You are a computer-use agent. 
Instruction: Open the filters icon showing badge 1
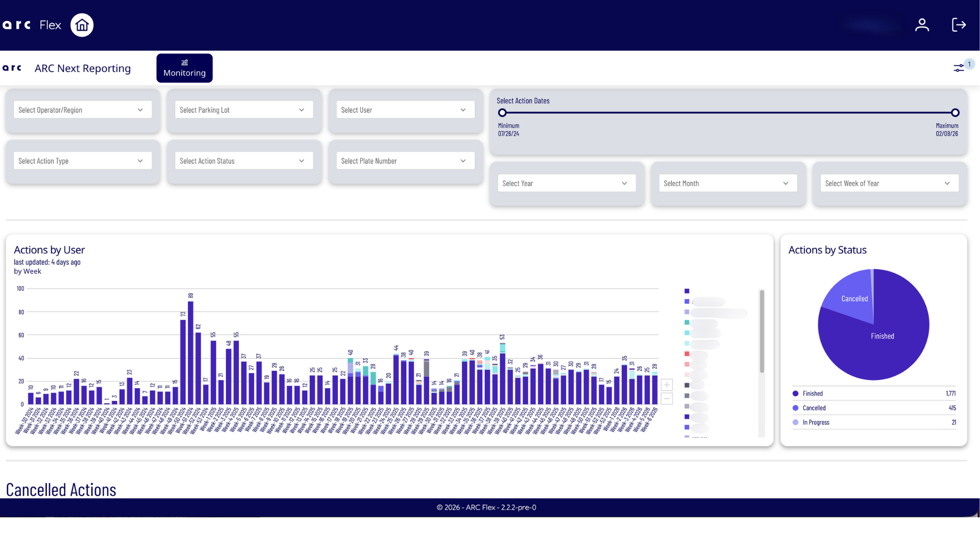[x=960, y=67]
